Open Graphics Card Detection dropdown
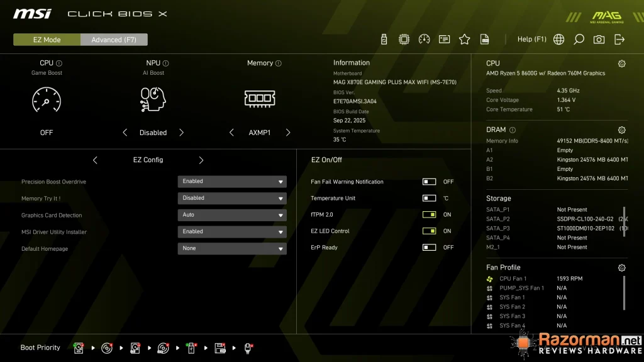This screenshot has width=644, height=362. coord(232,215)
